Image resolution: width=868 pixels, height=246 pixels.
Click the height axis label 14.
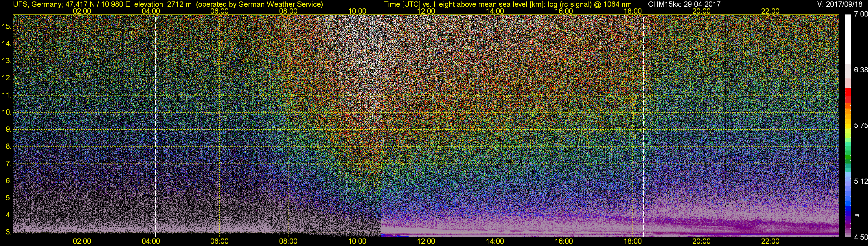6,43
